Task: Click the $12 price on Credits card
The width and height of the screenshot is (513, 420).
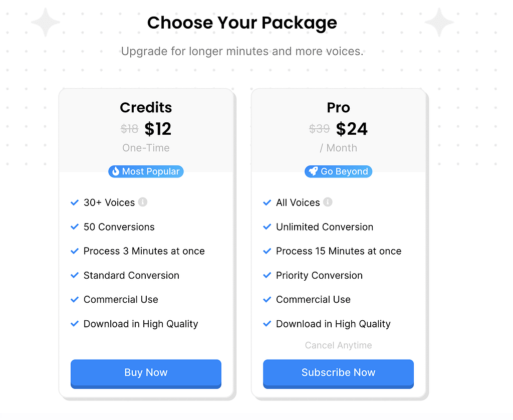Action: [x=158, y=129]
